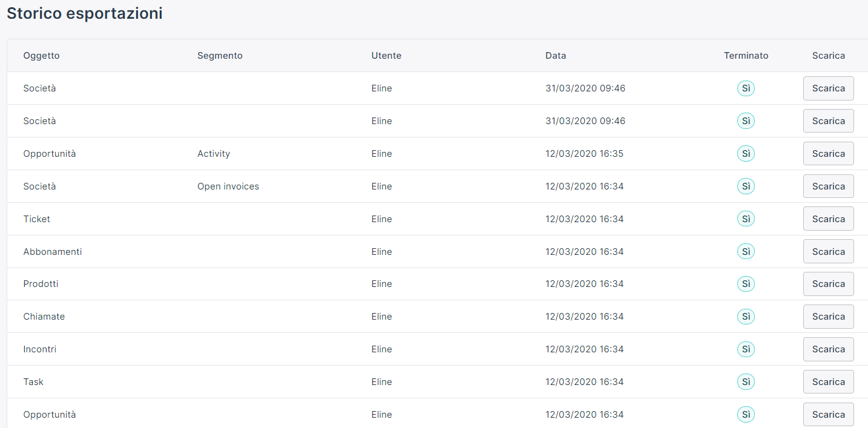Download the Incontri export
Viewport: 868px width, 428px height.
coord(828,349)
